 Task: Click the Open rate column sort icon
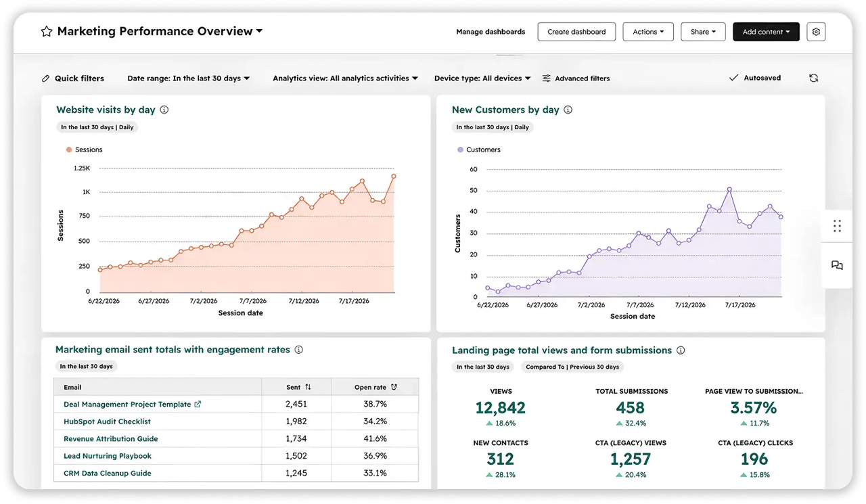(x=394, y=388)
